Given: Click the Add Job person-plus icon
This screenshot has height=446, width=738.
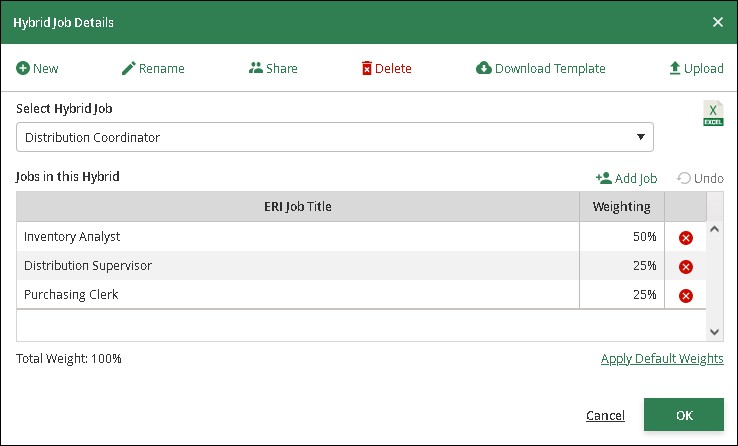Looking at the screenshot, I should (603, 178).
